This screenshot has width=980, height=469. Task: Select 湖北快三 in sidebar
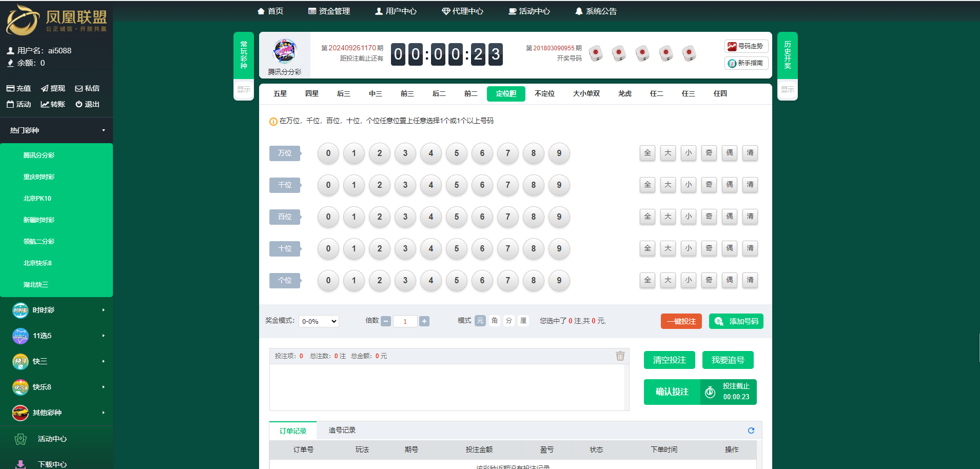point(36,285)
